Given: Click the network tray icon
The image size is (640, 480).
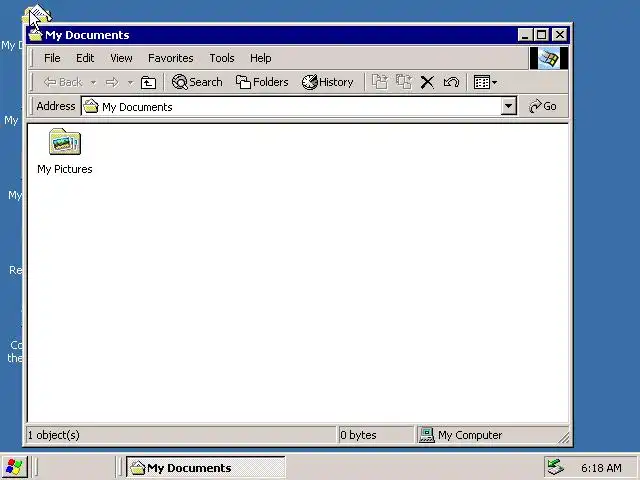Looking at the screenshot, I should click(556, 468).
